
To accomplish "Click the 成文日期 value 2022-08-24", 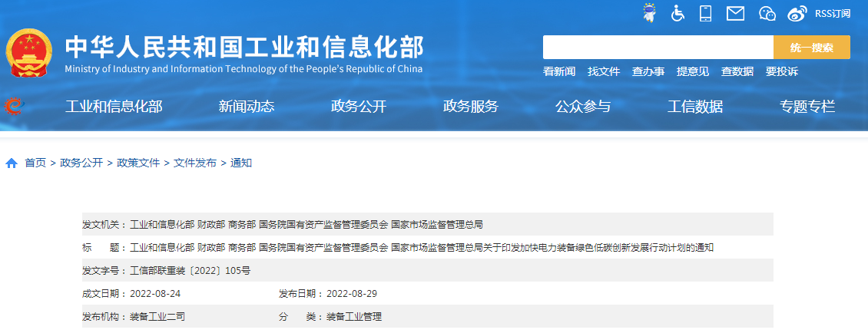I will click(x=155, y=294).
